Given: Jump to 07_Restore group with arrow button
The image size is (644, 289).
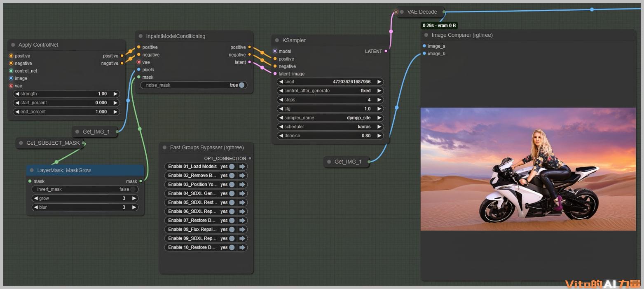Looking at the screenshot, I should point(242,221).
